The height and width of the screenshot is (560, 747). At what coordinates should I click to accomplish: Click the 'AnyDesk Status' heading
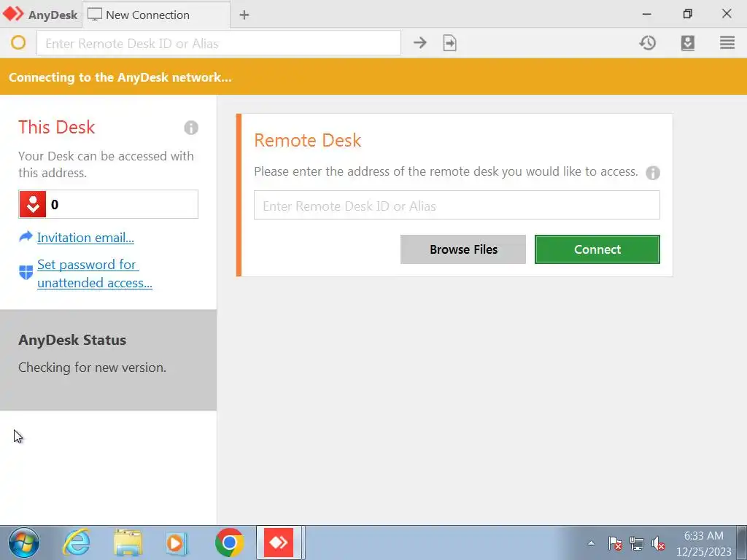72,340
